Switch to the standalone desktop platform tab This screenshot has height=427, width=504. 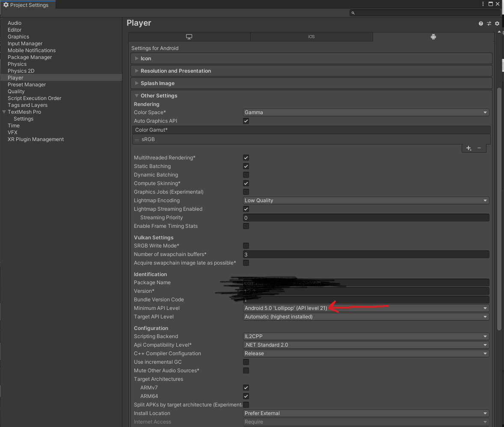click(189, 37)
